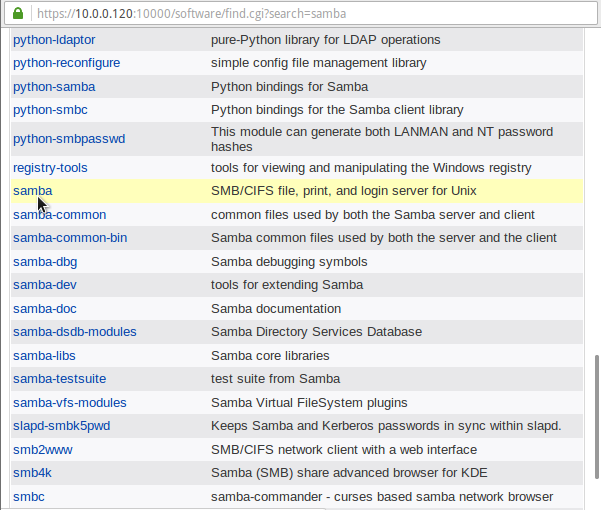Click description 'simple config file management library'
The height and width of the screenshot is (510, 601).
click(x=319, y=63)
